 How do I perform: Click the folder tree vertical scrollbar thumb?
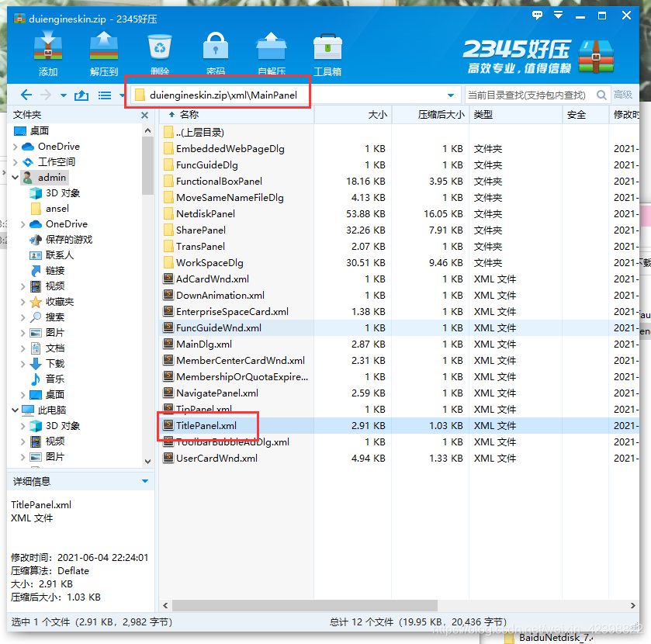pos(147,165)
